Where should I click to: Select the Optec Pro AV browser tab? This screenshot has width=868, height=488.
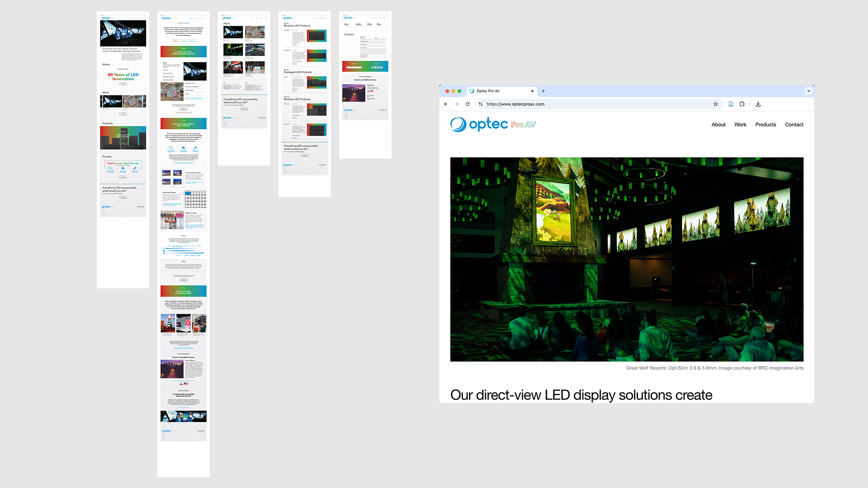[x=501, y=91]
